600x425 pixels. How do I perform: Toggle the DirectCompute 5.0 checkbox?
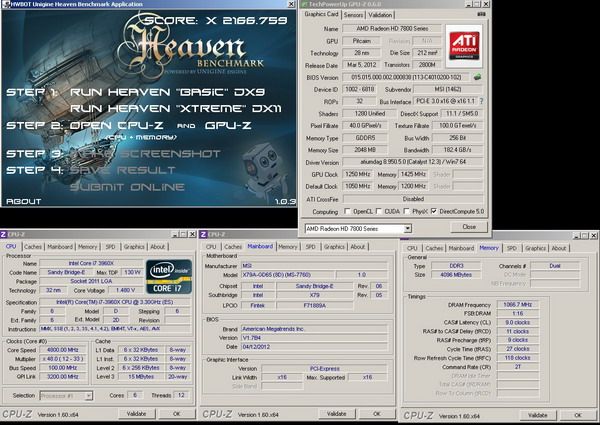[x=434, y=211]
